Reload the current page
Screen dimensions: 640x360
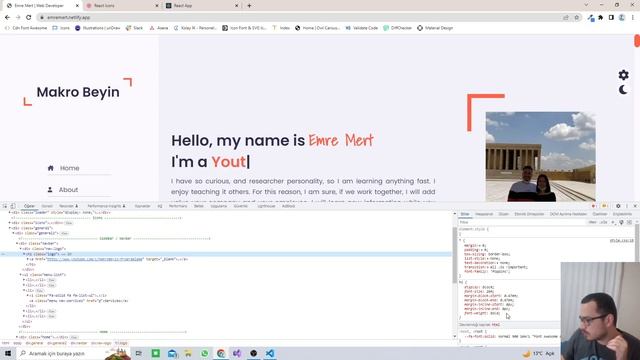pyautogui.click(x=29, y=18)
